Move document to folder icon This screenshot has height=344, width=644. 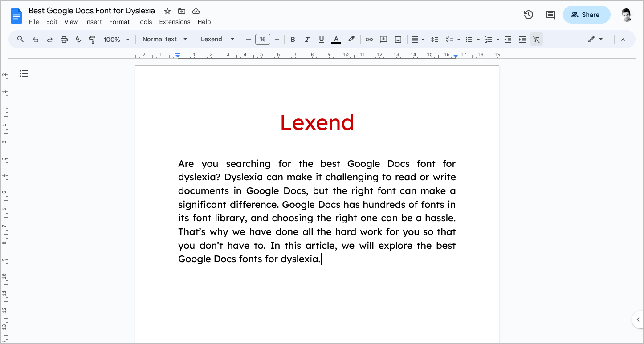pos(182,11)
